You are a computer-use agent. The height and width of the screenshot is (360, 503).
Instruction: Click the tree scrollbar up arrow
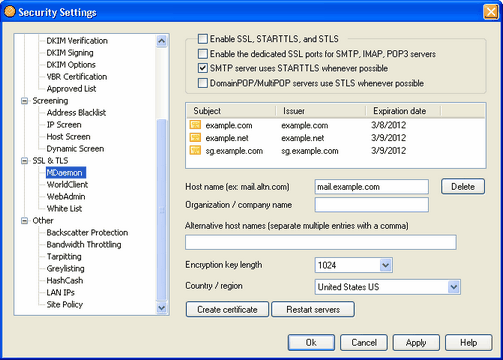pos(162,41)
